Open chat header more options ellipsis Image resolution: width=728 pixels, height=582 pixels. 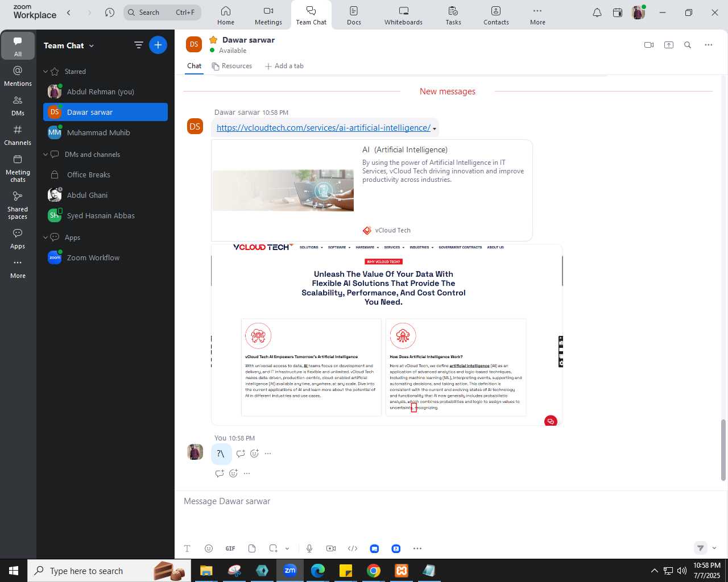[709, 45]
